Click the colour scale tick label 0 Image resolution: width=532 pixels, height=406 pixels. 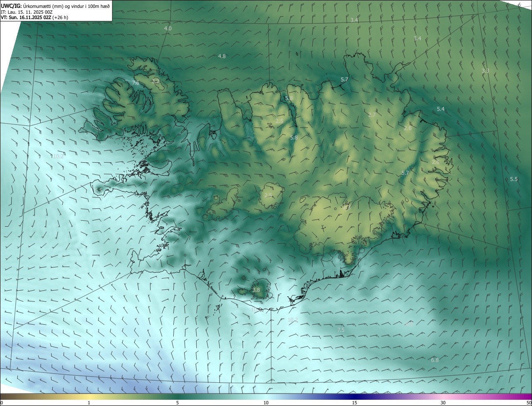tap(2, 403)
